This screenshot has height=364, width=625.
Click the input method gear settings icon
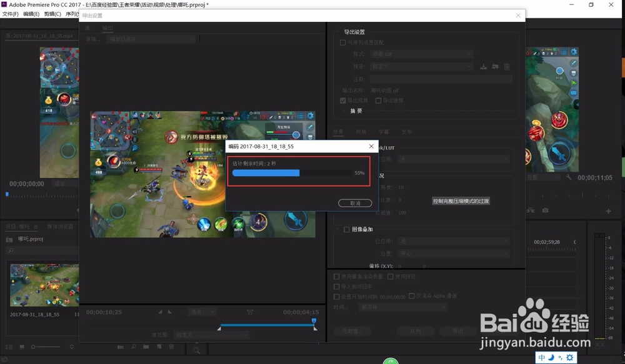click(x=570, y=357)
